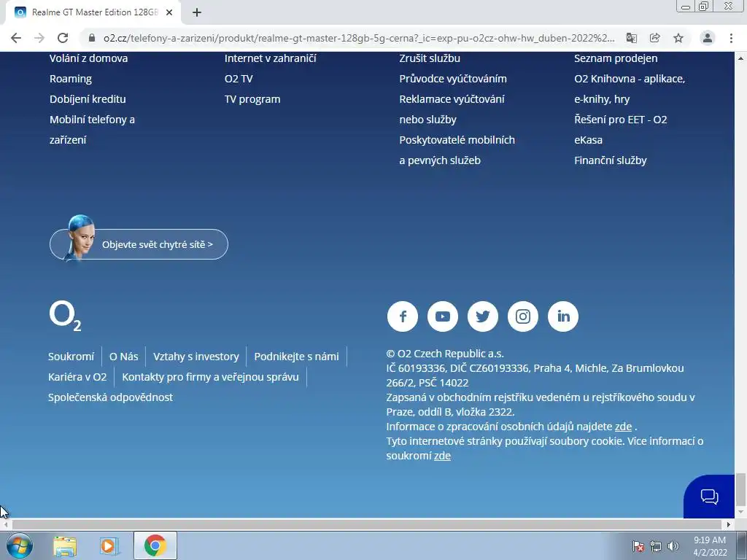Click Chrome icon in taskbar
The width and height of the screenshot is (747, 560).
click(155, 545)
